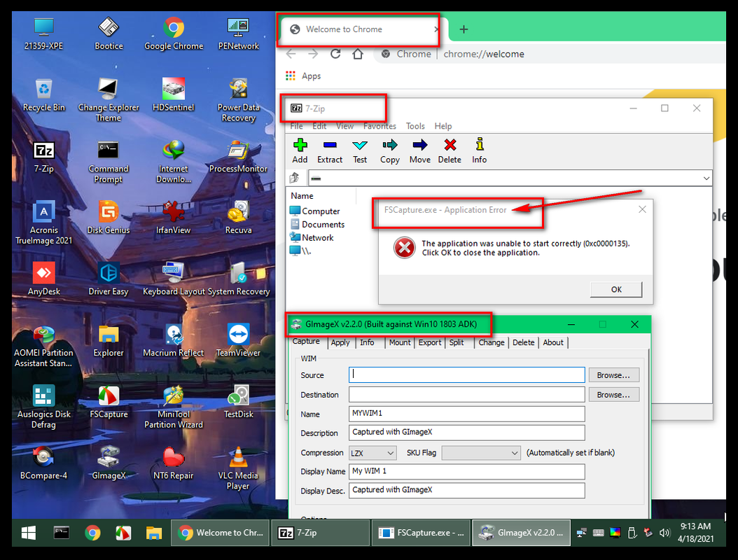Select the Disk Genius desktop icon

pyautogui.click(x=109, y=218)
